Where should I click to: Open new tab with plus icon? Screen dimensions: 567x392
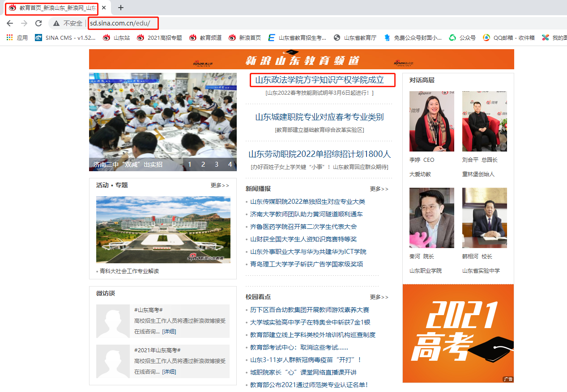[120, 8]
